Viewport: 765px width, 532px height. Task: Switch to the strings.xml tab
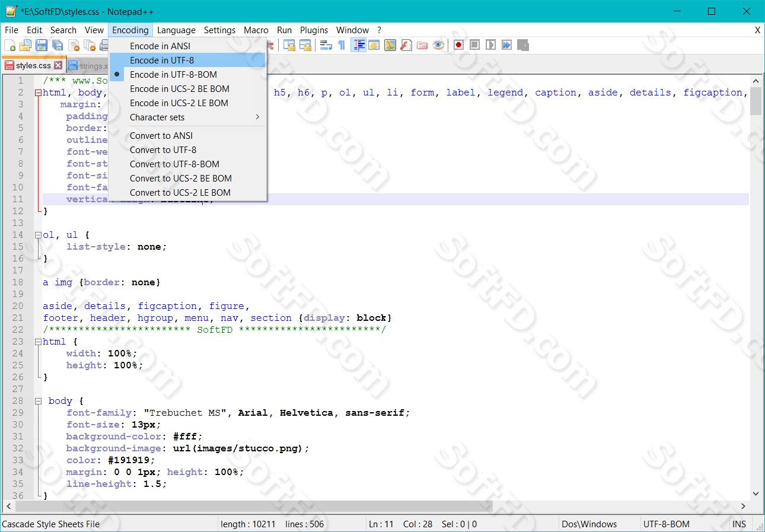pyautogui.click(x=88, y=66)
